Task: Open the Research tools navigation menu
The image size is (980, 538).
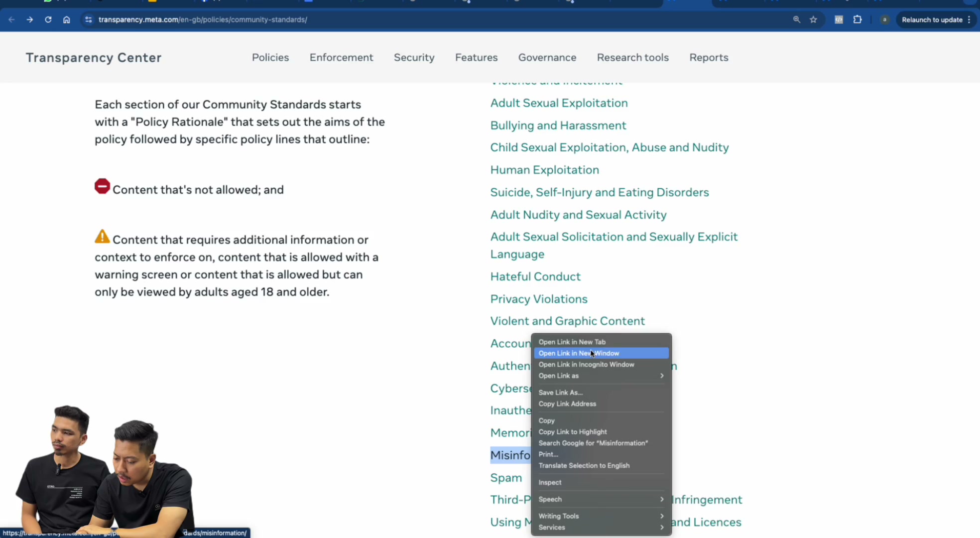Action: [x=633, y=57]
